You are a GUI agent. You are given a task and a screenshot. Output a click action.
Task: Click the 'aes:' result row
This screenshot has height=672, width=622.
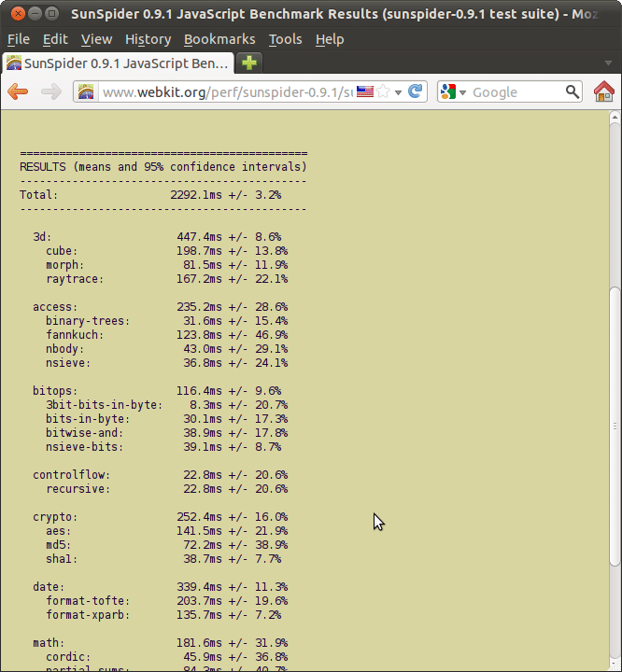pyautogui.click(x=167, y=531)
